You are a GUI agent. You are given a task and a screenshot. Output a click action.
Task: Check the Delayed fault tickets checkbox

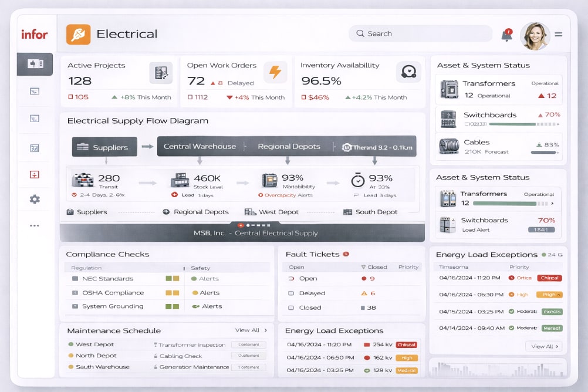tap(291, 293)
